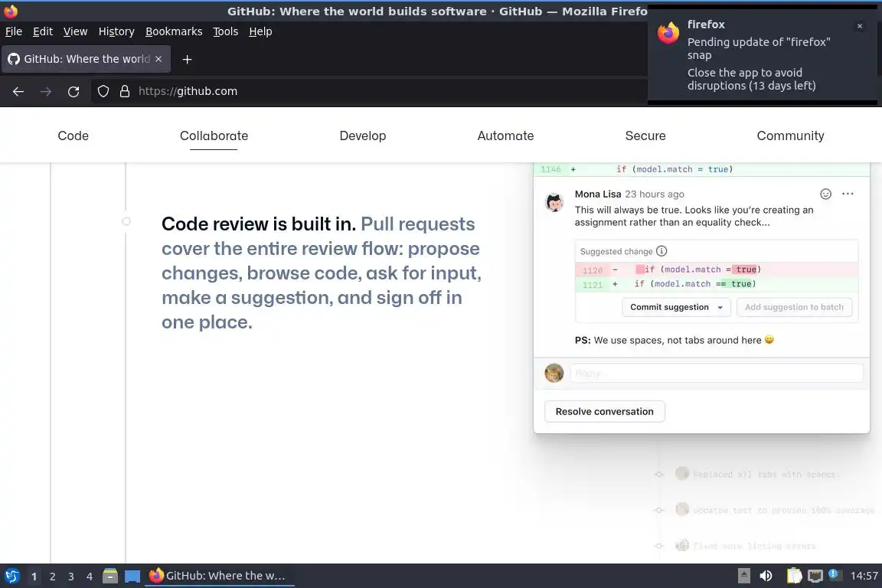Open the File menu
The height and width of the screenshot is (588, 882).
14,31
